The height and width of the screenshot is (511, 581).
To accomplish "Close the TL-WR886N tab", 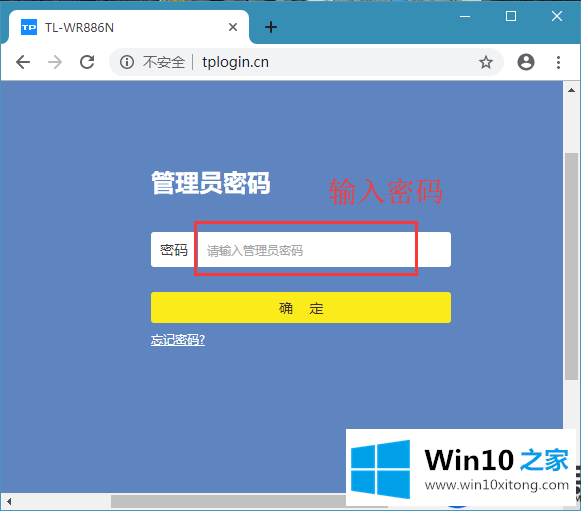I will coord(233,27).
